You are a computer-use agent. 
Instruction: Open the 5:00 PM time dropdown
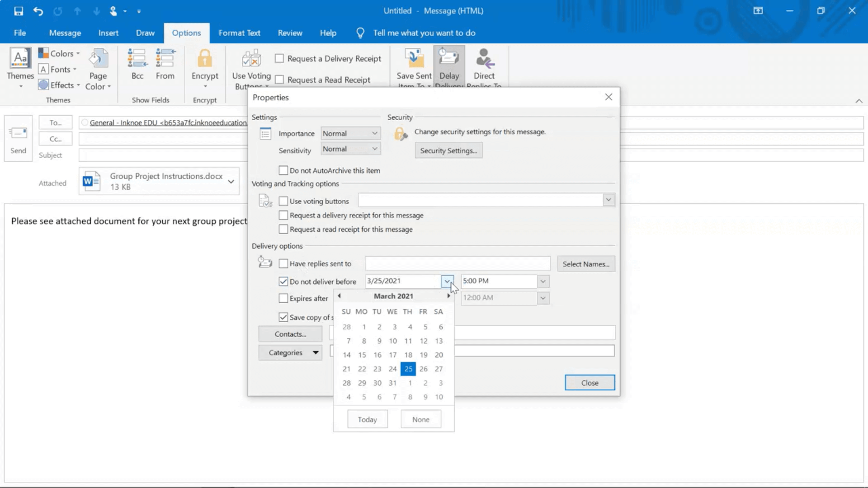click(x=542, y=281)
